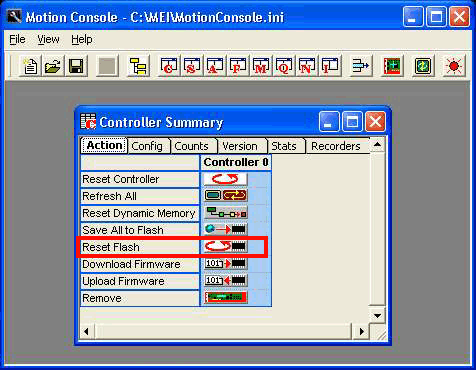Save using floppy disk toolbar icon
Image resolution: width=476 pixels, height=370 pixels.
point(76,65)
